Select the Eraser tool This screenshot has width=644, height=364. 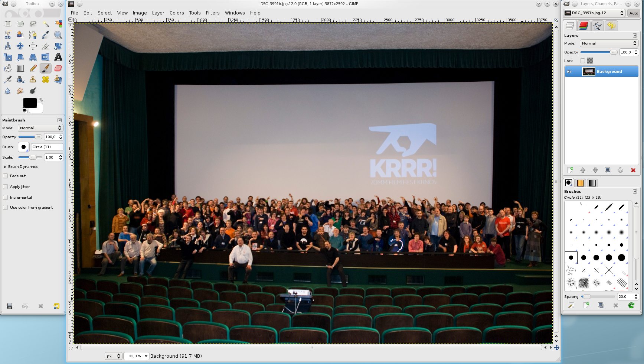pos(58,68)
